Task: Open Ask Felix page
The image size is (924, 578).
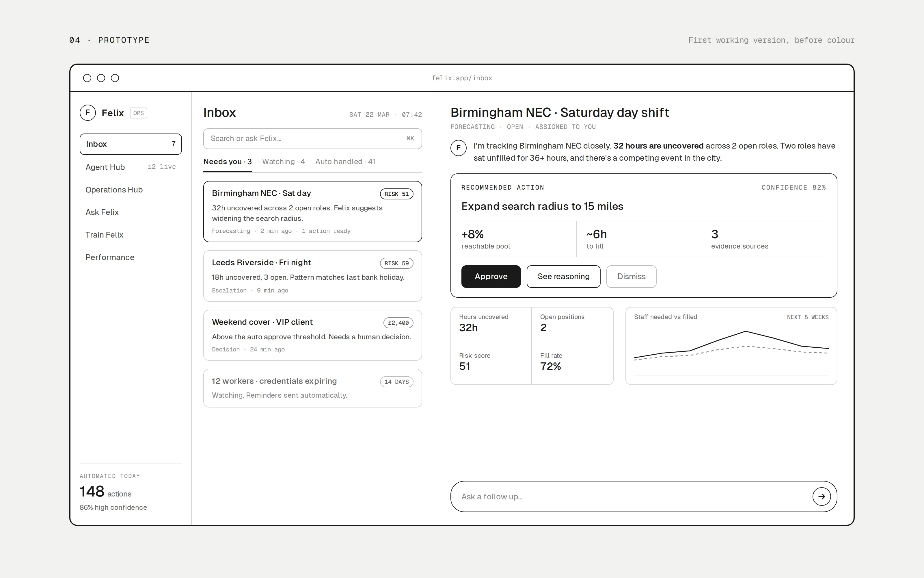Action: tap(131, 212)
